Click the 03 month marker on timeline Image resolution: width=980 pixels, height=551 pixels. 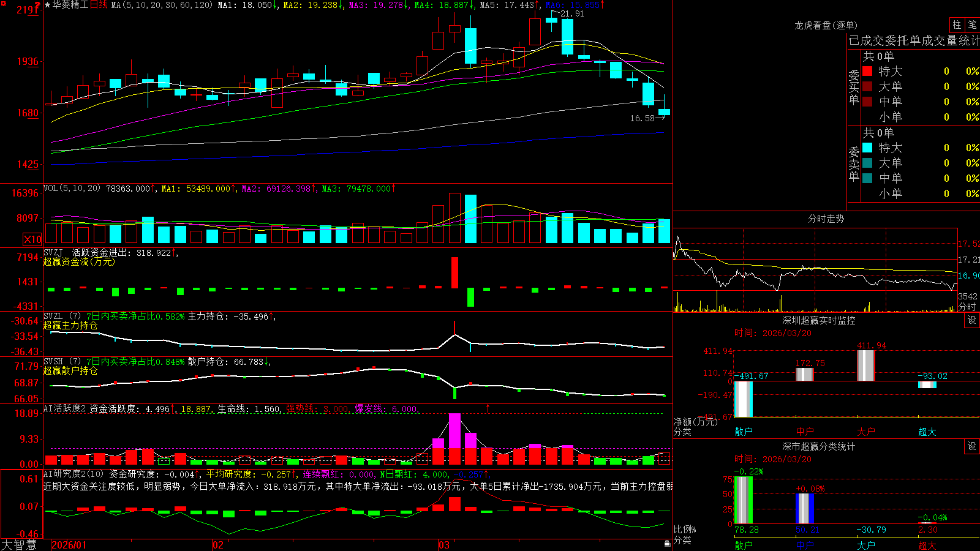(444, 545)
